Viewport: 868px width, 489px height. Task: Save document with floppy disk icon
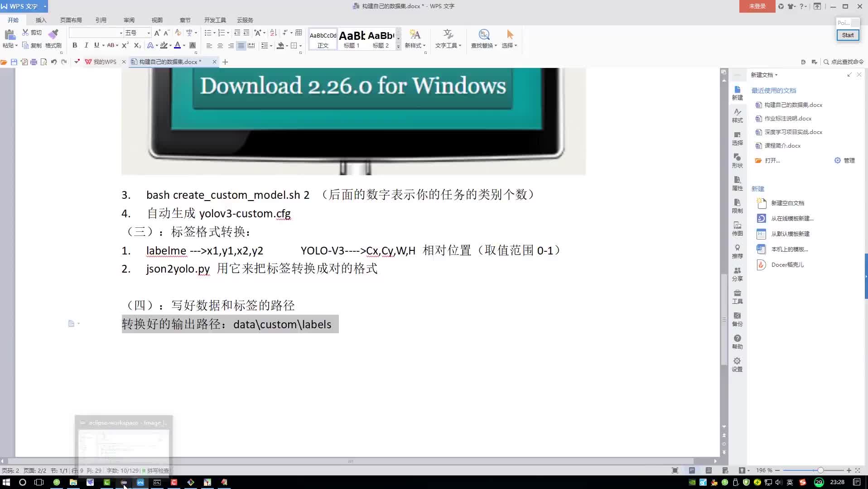click(14, 62)
